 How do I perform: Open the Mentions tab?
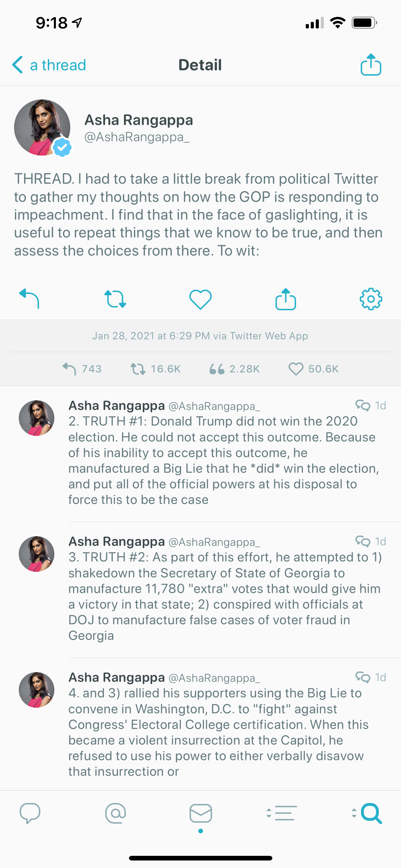116,813
